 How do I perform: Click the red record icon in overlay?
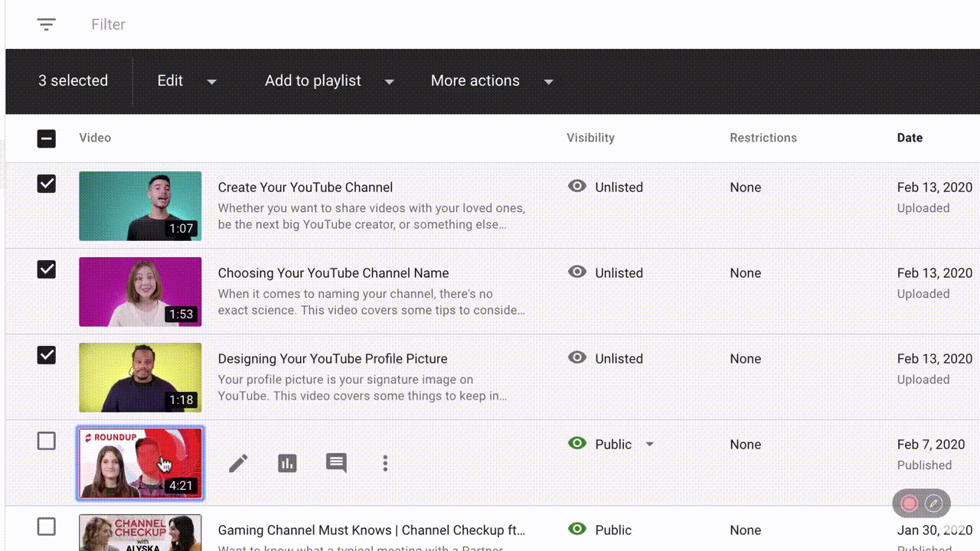[x=910, y=503]
